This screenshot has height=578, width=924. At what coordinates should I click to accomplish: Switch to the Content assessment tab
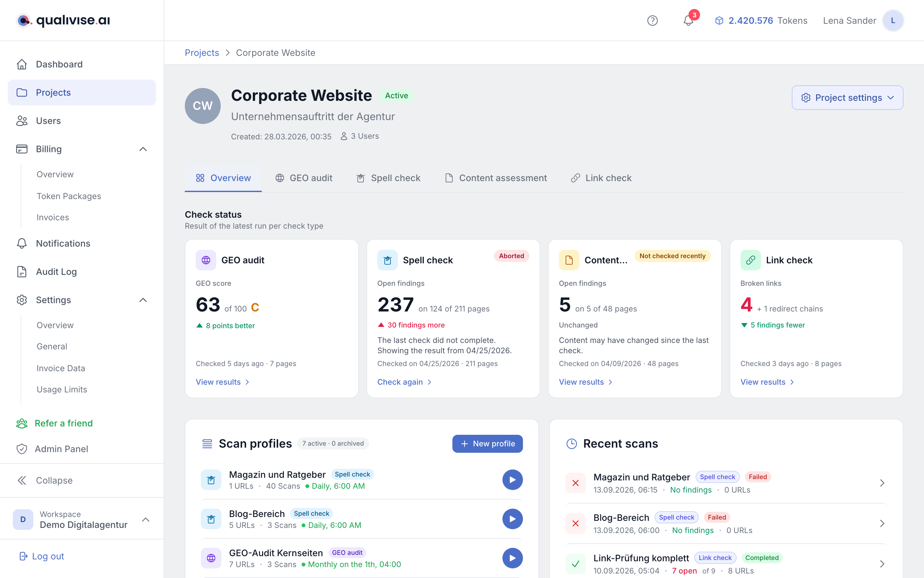[496, 178]
